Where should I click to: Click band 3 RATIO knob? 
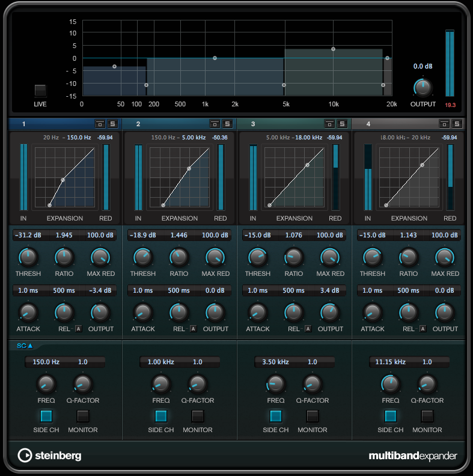pyautogui.click(x=293, y=257)
